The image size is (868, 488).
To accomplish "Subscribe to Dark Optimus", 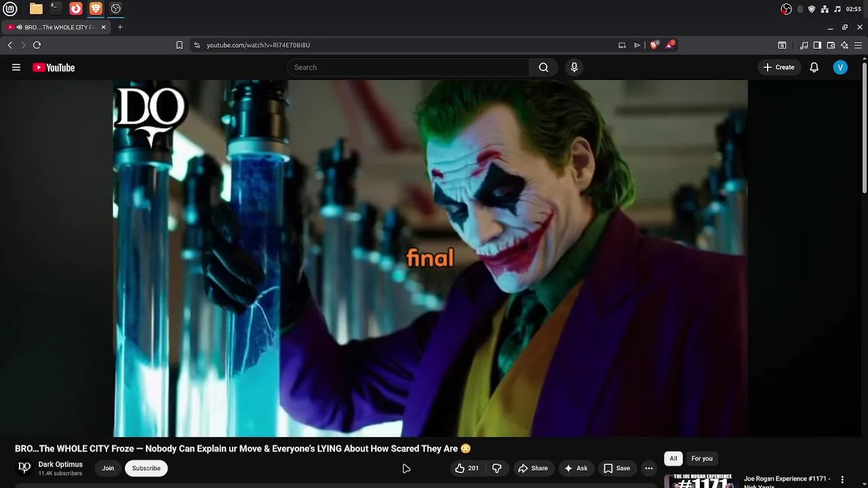I will pyautogui.click(x=146, y=468).
